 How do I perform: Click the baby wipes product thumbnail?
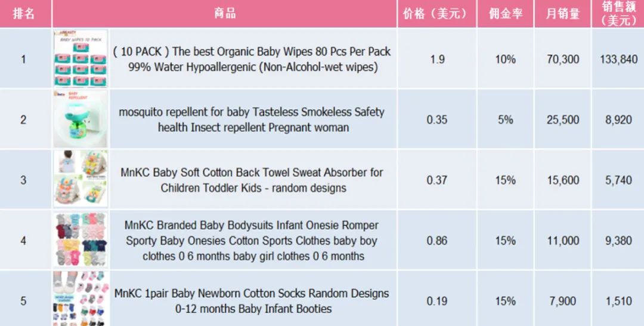[x=80, y=59]
